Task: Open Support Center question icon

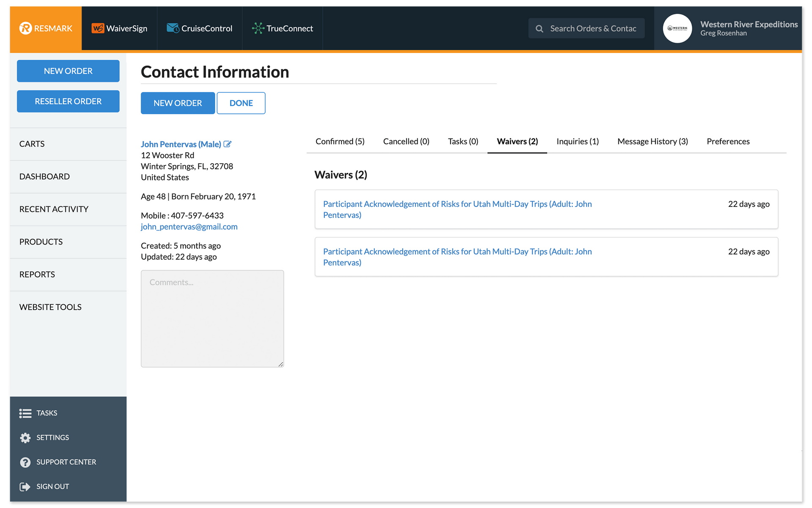Action: pos(25,462)
